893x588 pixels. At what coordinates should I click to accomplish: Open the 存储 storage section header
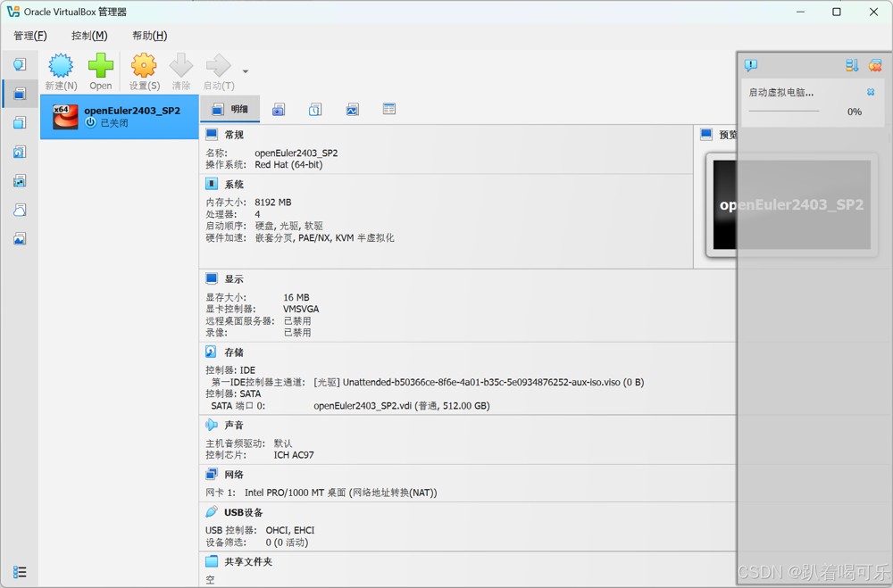point(234,352)
